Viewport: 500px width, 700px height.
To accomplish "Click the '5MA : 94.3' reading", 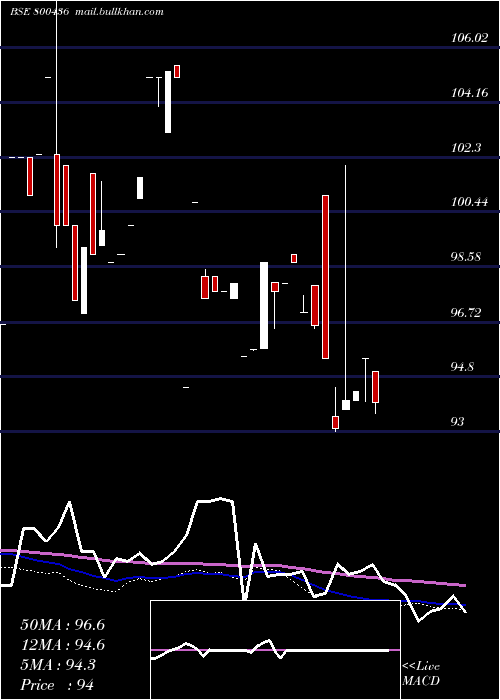I will 58,665.
